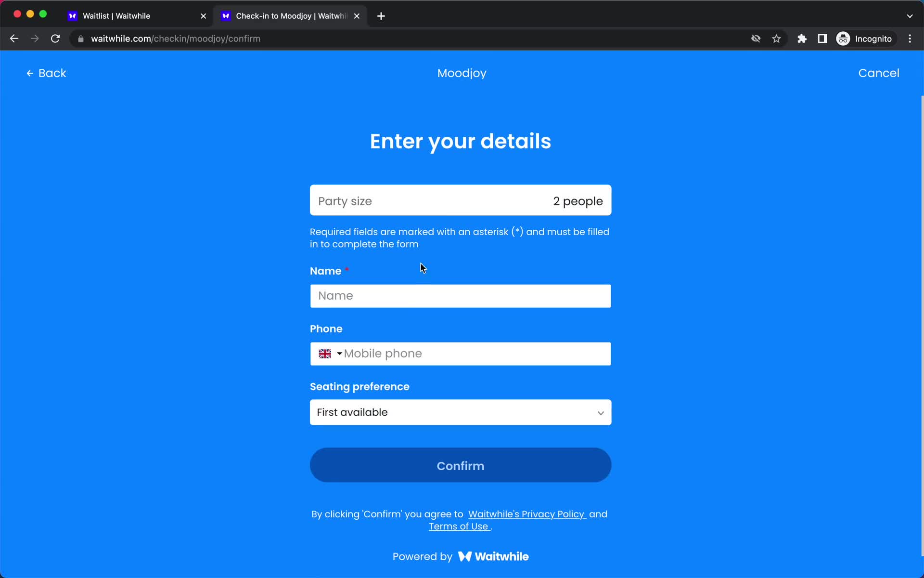Click the Cancel button top right
The width and height of the screenshot is (924, 578).
(879, 73)
